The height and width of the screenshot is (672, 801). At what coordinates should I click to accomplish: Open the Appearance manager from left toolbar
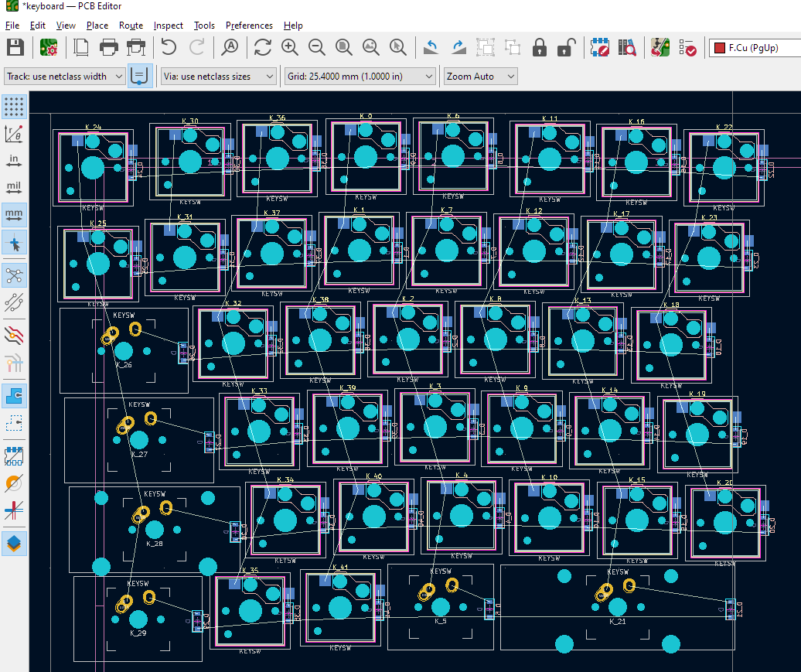[14, 543]
